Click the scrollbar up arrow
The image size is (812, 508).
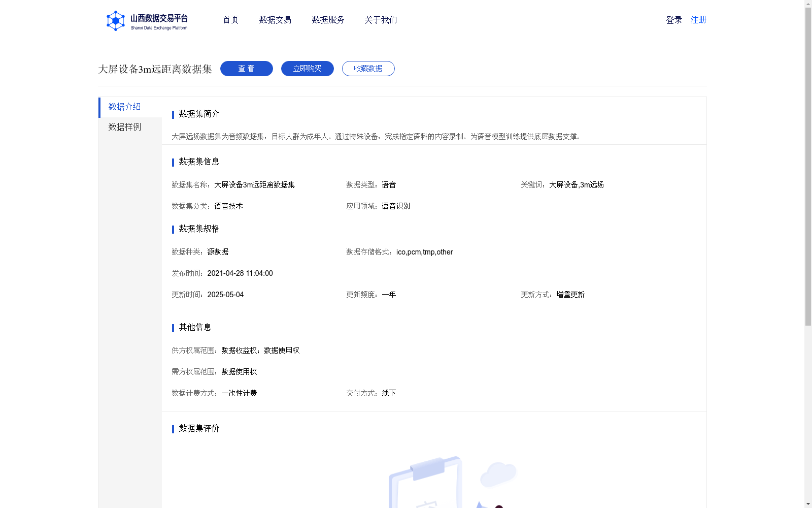(x=808, y=4)
